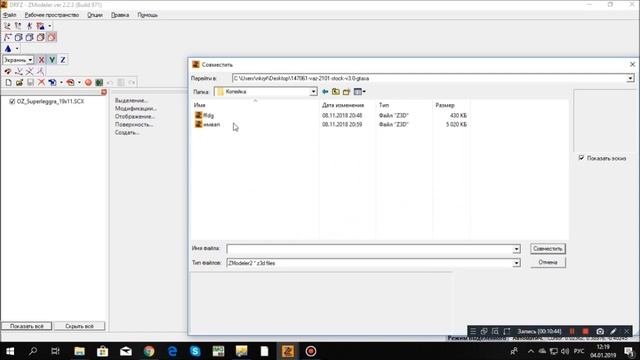Open Chrome from the taskbar

tap(149, 351)
